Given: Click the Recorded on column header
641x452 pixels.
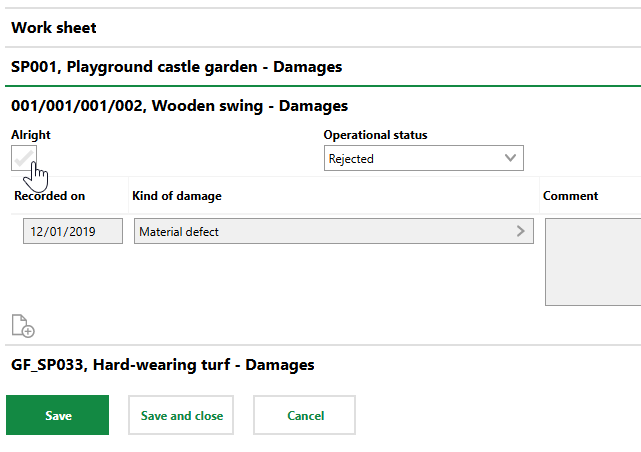Looking at the screenshot, I should coord(49,196).
